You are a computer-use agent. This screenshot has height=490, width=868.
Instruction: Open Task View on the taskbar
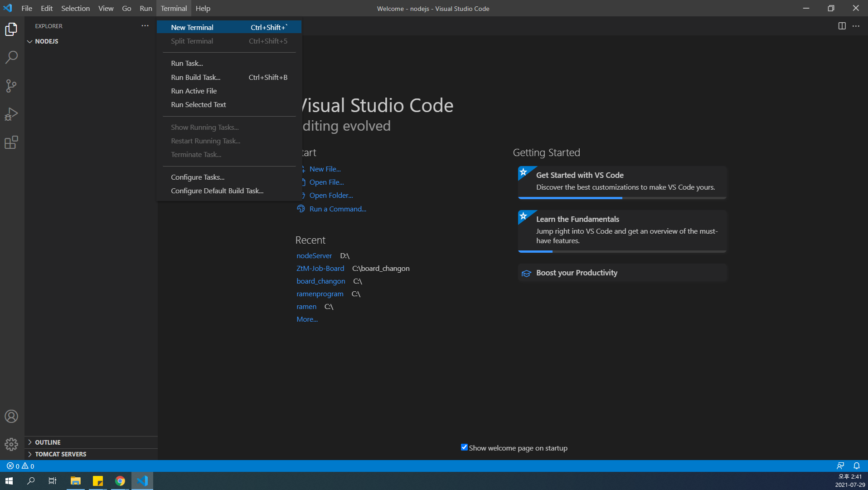tap(53, 481)
